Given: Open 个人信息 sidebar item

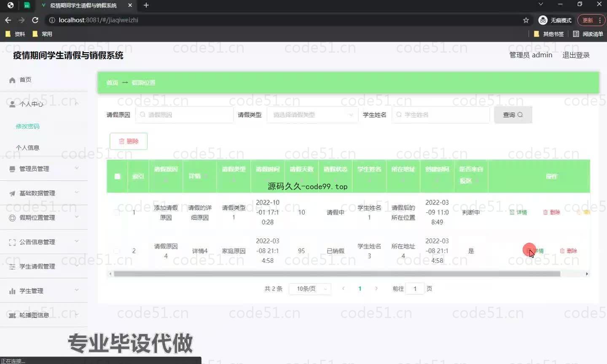Looking at the screenshot, I should pyautogui.click(x=27, y=148).
